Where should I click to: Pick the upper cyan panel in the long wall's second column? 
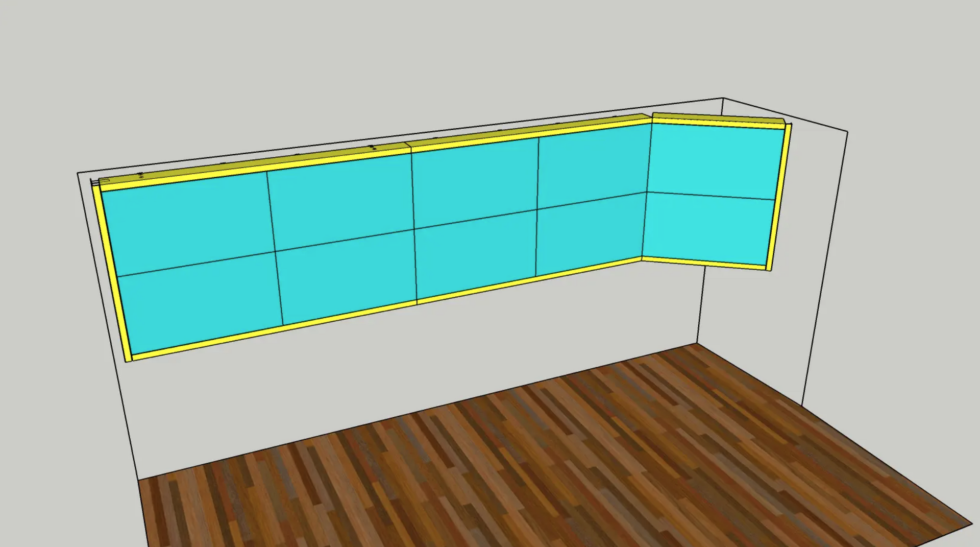click(x=341, y=201)
